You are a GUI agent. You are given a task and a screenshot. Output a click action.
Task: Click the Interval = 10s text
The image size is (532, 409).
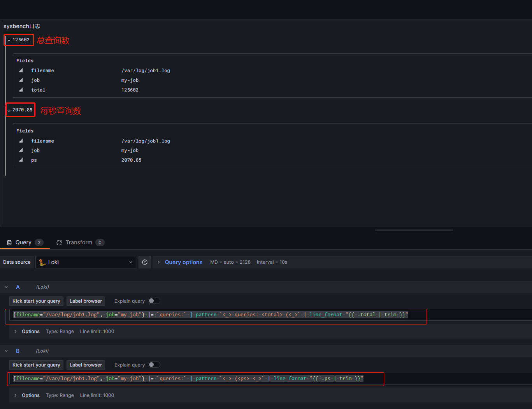(x=272, y=262)
